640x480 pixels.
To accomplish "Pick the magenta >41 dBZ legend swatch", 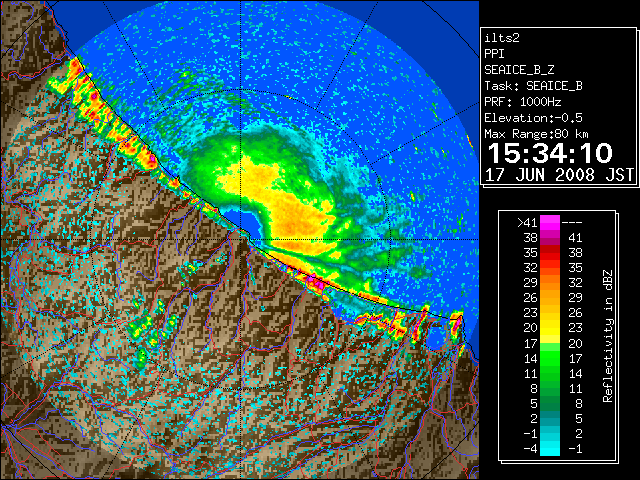I will (550, 223).
